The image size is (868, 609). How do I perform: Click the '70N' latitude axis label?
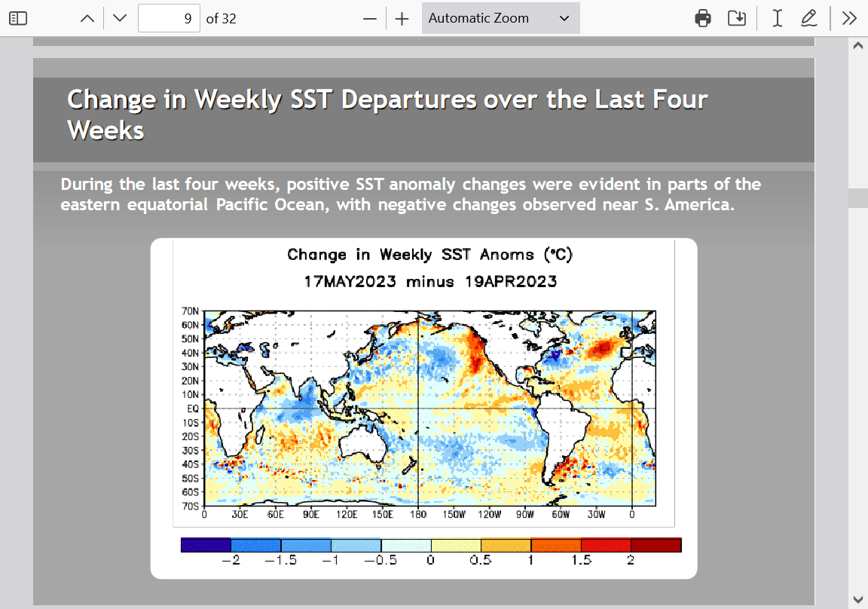(190, 311)
